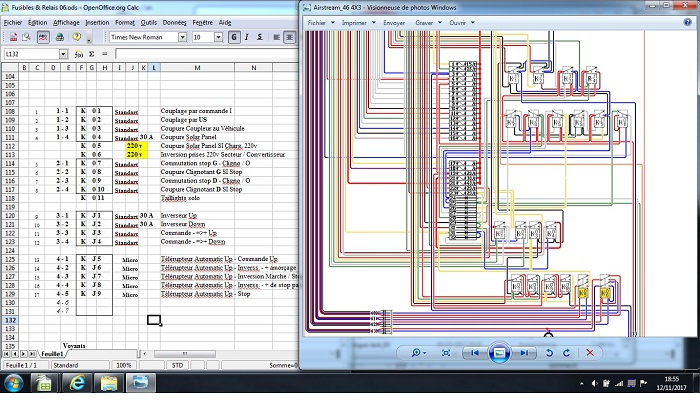Play slideshow using center viewer button
Image resolution: width=700 pixels, height=413 pixels.
click(501, 352)
